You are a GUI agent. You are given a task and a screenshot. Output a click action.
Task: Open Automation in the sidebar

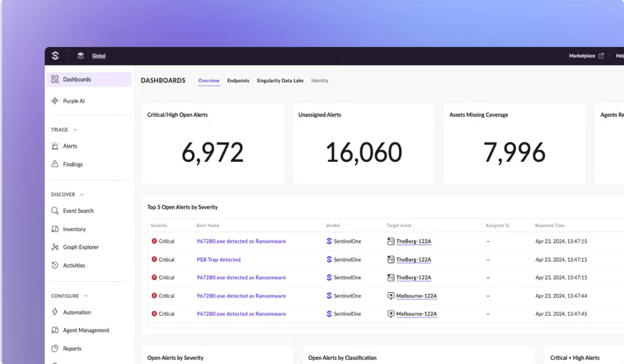[x=77, y=312]
